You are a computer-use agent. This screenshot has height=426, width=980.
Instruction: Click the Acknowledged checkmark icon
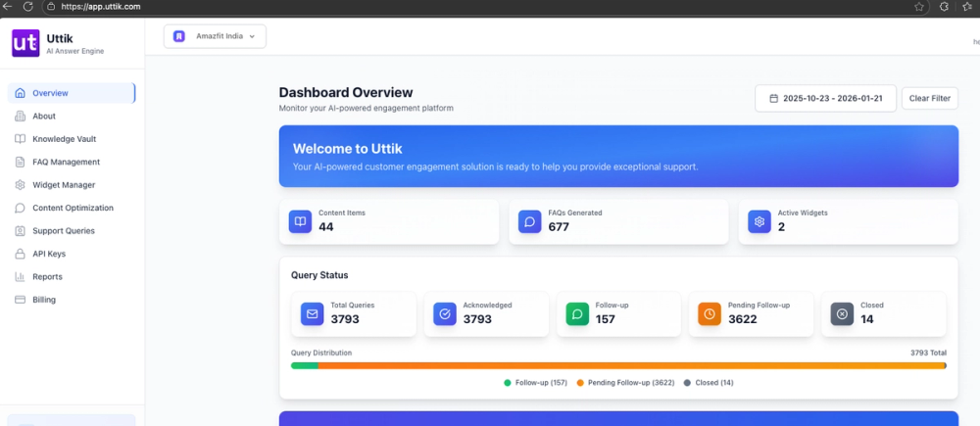pyautogui.click(x=445, y=314)
